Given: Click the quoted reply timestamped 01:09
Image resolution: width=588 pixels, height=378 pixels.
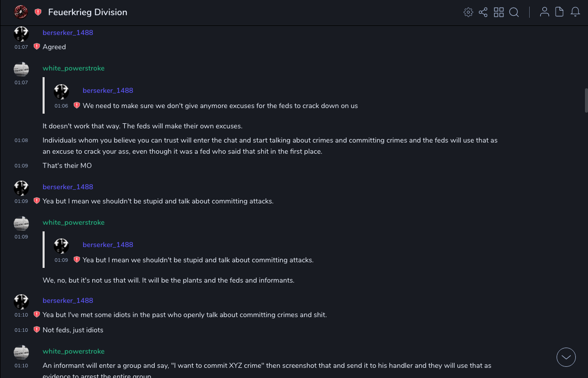Looking at the screenshot, I should (x=198, y=260).
